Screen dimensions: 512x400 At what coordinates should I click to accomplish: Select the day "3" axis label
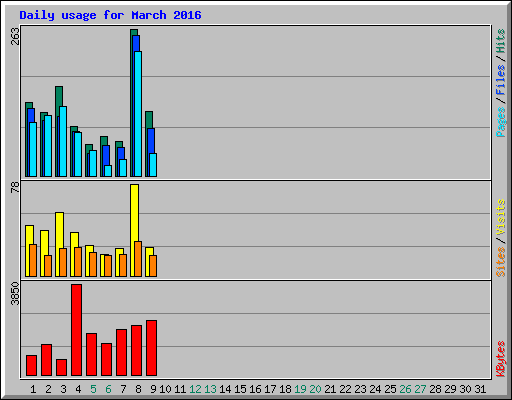[x=63, y=389]
